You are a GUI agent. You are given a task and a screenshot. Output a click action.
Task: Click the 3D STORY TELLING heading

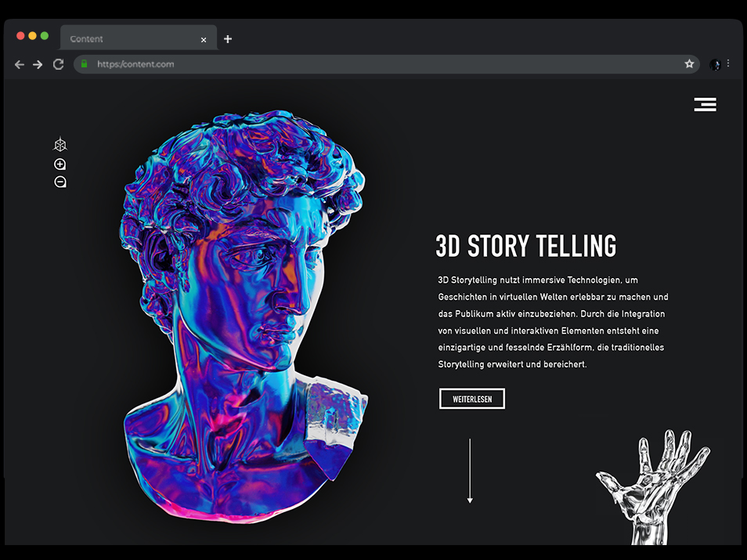point(526,246)
